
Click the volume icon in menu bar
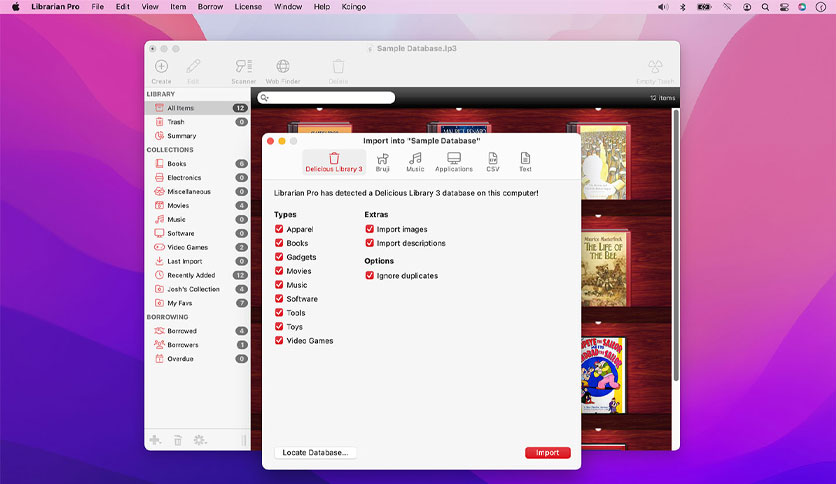663,7
